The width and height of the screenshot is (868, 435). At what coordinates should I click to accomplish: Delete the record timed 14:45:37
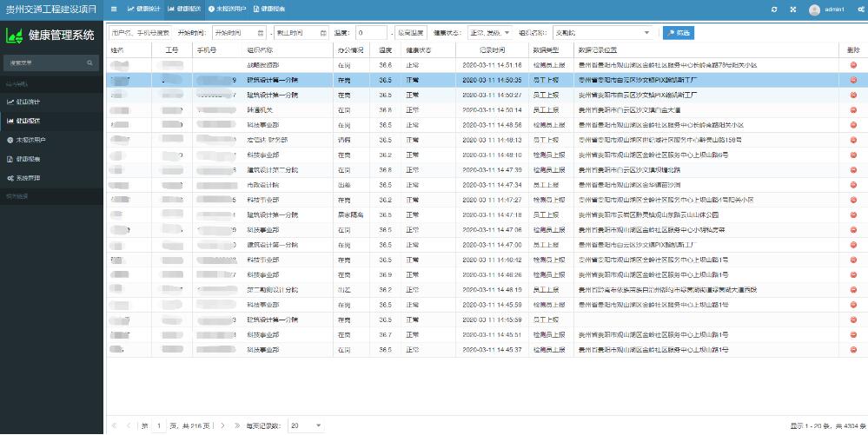(x=853, y=350)
